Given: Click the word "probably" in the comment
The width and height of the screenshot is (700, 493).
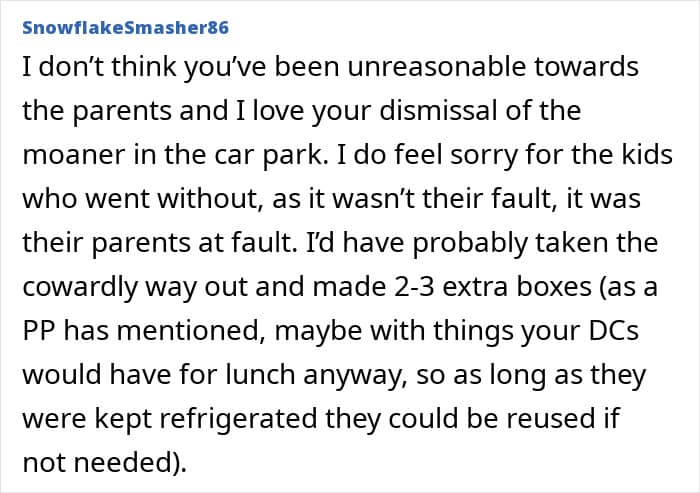Looking at the screenshot, I should pos(470,242).
